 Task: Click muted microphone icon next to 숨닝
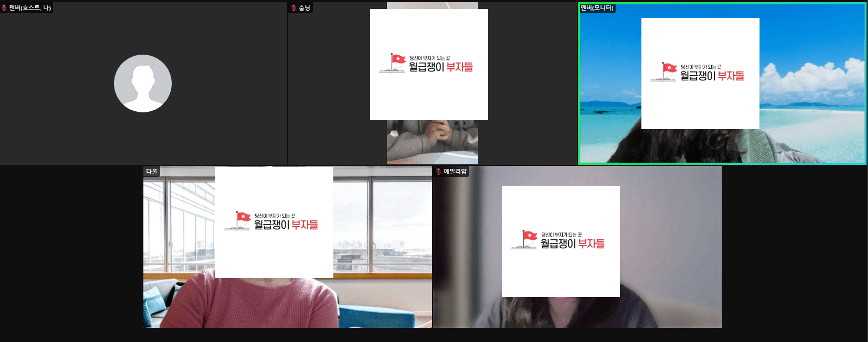pyautogui.click(x=293, y=8)
